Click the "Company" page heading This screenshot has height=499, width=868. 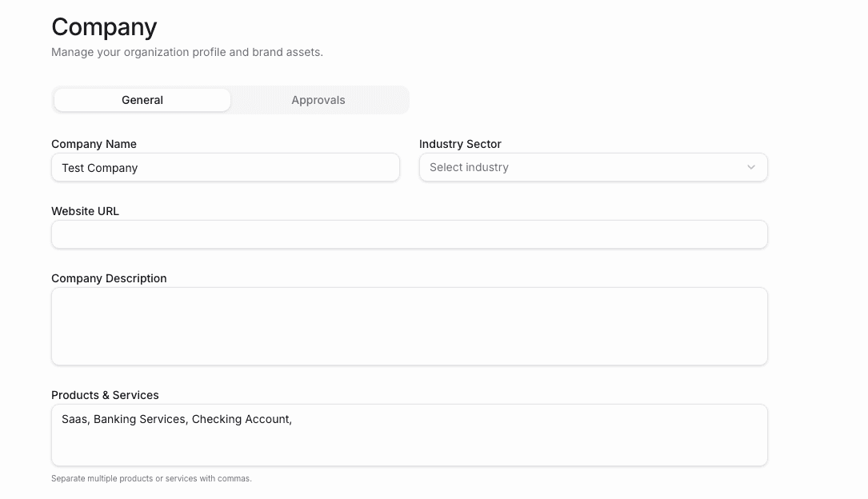click(x=104, y=26)
